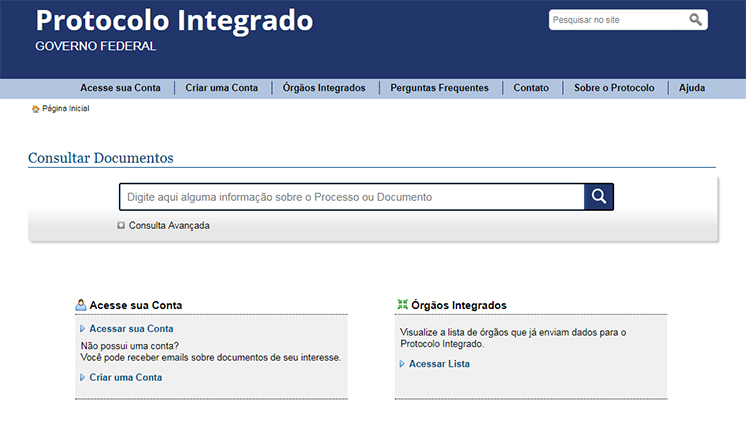
Task: Click the Acesse sua Conta panel heading
Action: click(136, 305)
